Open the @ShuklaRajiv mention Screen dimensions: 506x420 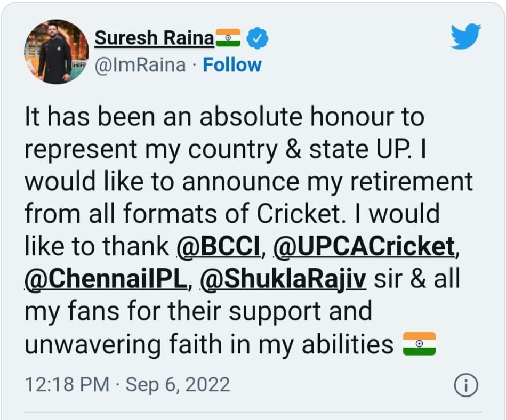coord(283,279)
